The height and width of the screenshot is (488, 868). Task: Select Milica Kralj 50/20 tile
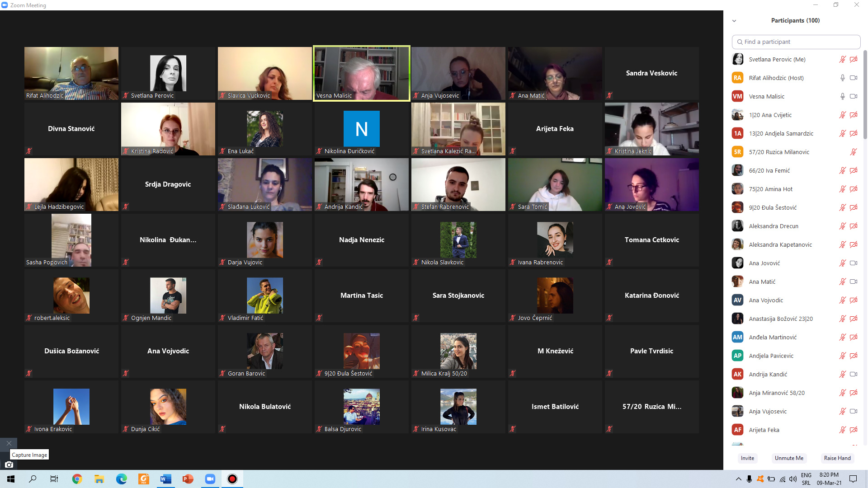click(458, 351)
